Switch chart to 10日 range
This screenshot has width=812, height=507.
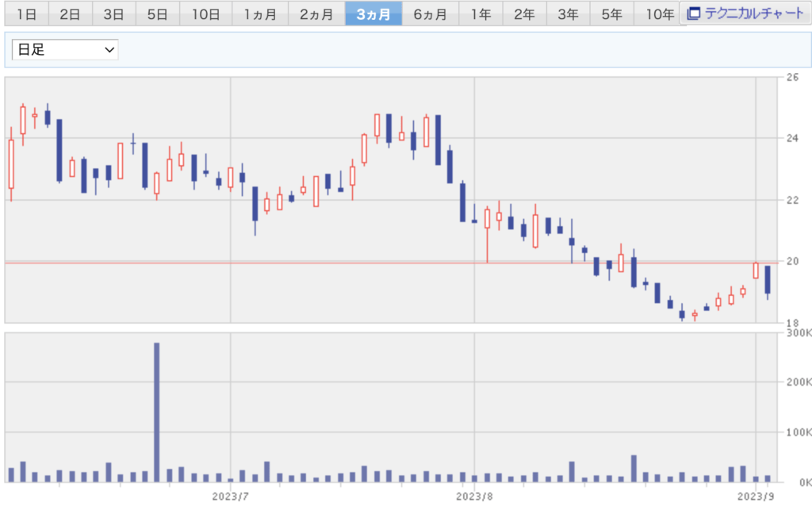(205, 13)
